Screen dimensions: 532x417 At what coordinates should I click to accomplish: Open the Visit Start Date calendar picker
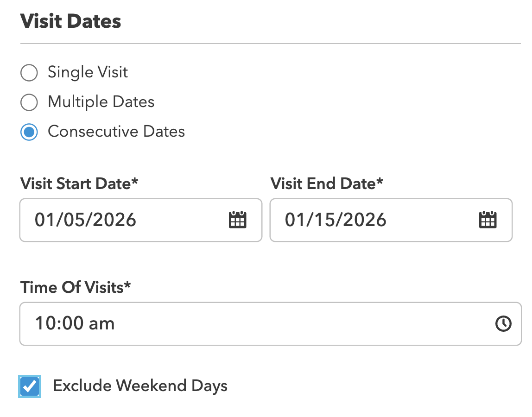[x=237, y=220]
